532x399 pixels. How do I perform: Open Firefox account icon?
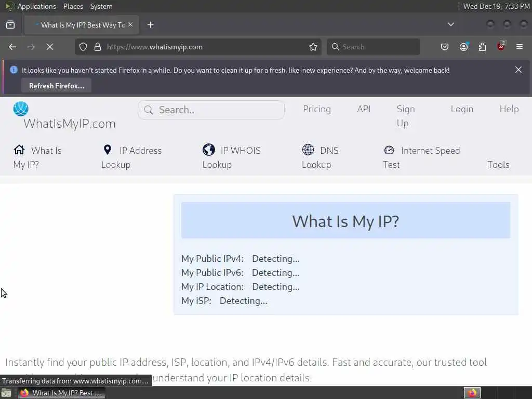(x=464, y=47)
